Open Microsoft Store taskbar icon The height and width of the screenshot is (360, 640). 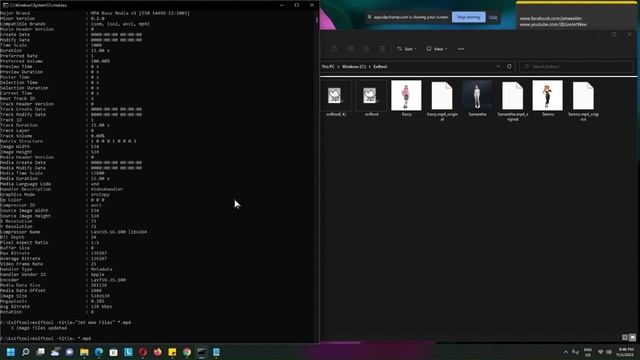click(113, 352)
